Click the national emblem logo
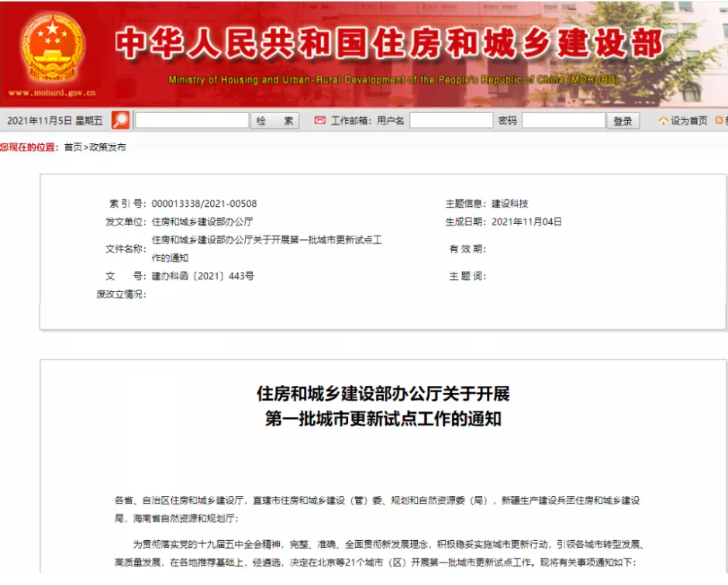The image size is (728, 585). pyautogui.click(x=53, y=46)
